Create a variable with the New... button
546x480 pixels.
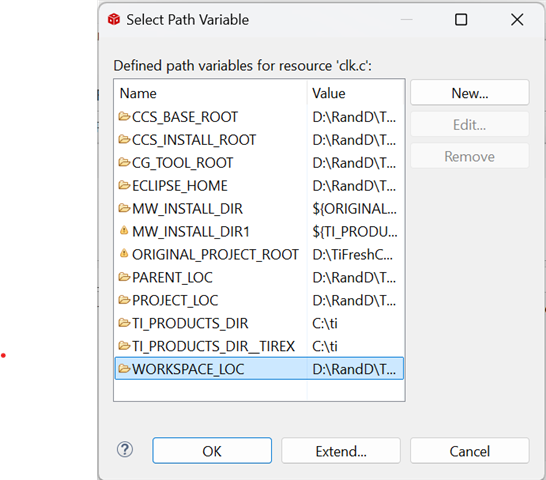pyautogui.click(x=470, y=93)
